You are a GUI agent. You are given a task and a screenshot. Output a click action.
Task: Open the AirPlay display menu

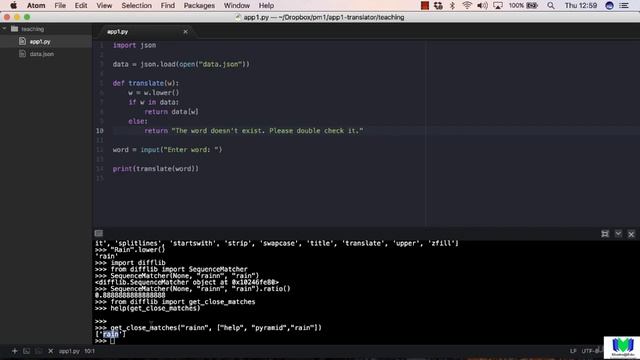(498, 5)
